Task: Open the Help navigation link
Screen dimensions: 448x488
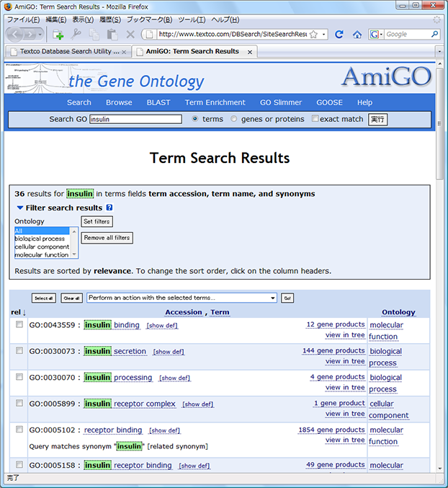Action: click(364, 102)
